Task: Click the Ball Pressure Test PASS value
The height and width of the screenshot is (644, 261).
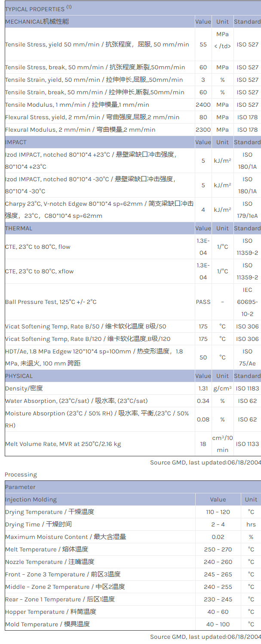Action: 203,302
